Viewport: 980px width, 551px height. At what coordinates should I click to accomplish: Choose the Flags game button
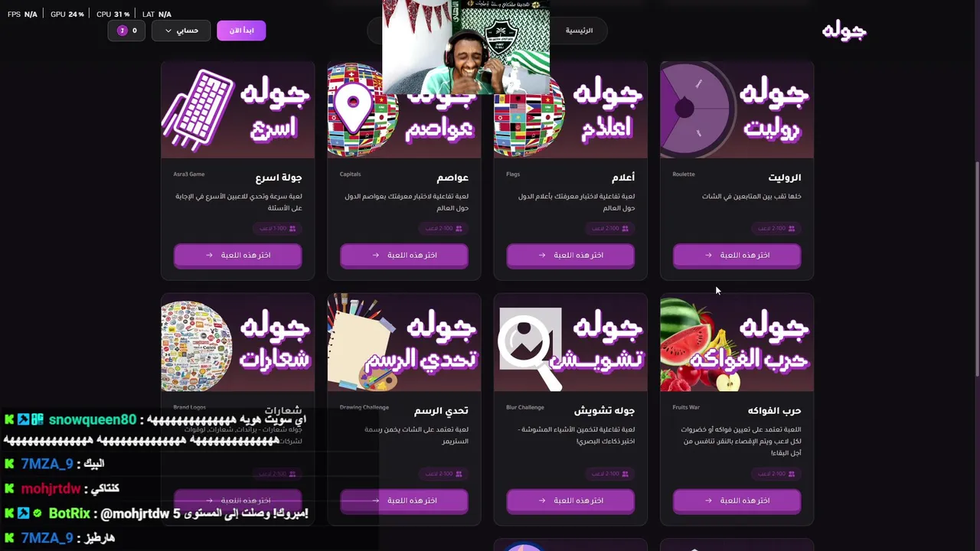(x=570, y=256)
